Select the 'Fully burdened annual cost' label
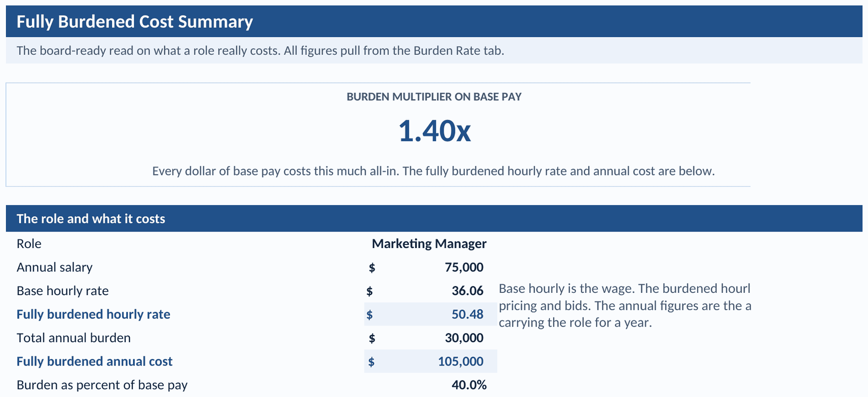This screenshot has width=868, height=397. [x=95, y=361]
